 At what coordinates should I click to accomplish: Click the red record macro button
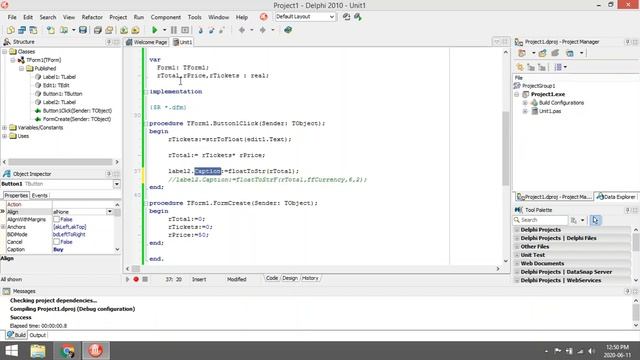click(x=136, y=279)
